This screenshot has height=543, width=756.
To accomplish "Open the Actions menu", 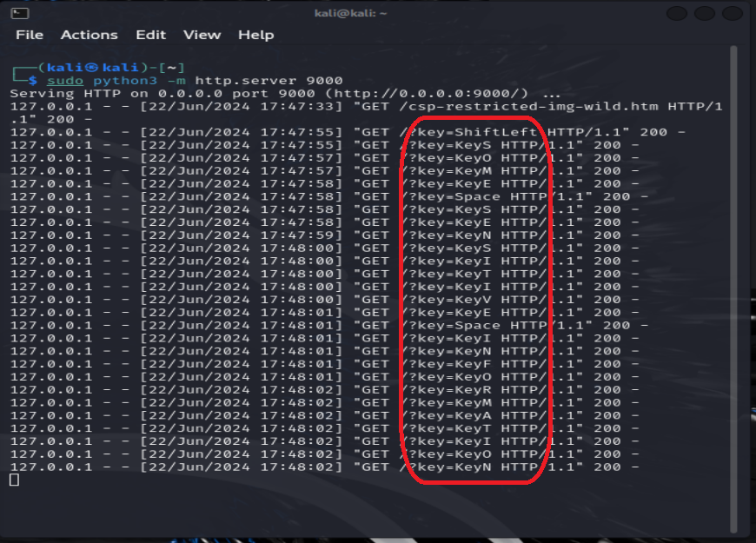I will click(89, 35).
